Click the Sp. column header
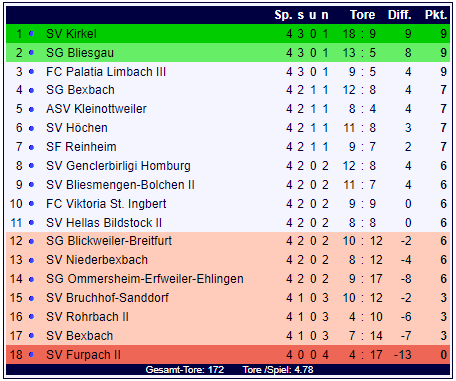Screen dimensions: 456x381 [x=283, y=15]
